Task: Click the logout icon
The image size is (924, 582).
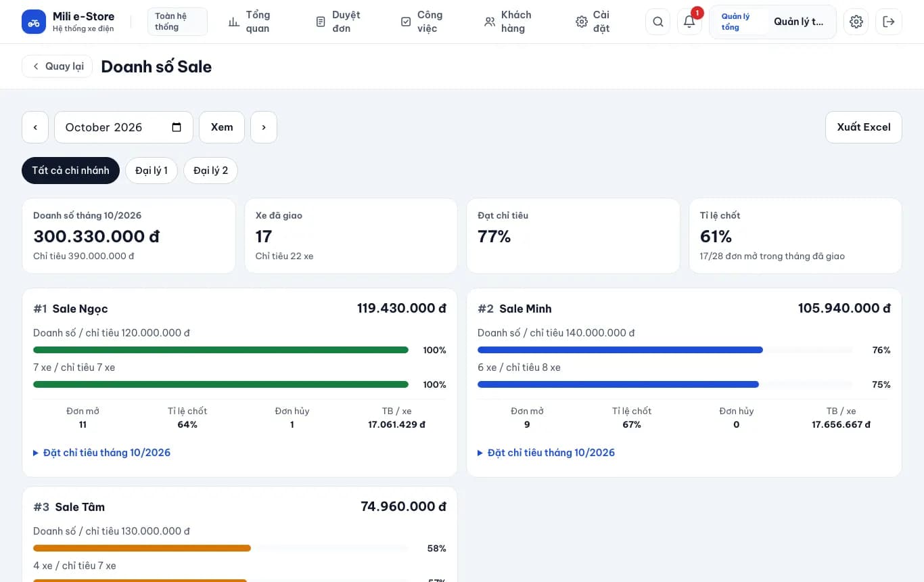Action: coord(889,22)
